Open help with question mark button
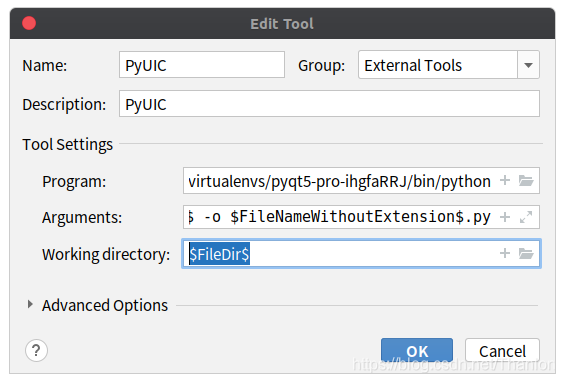The image size is (565, 383). (36, 350)
